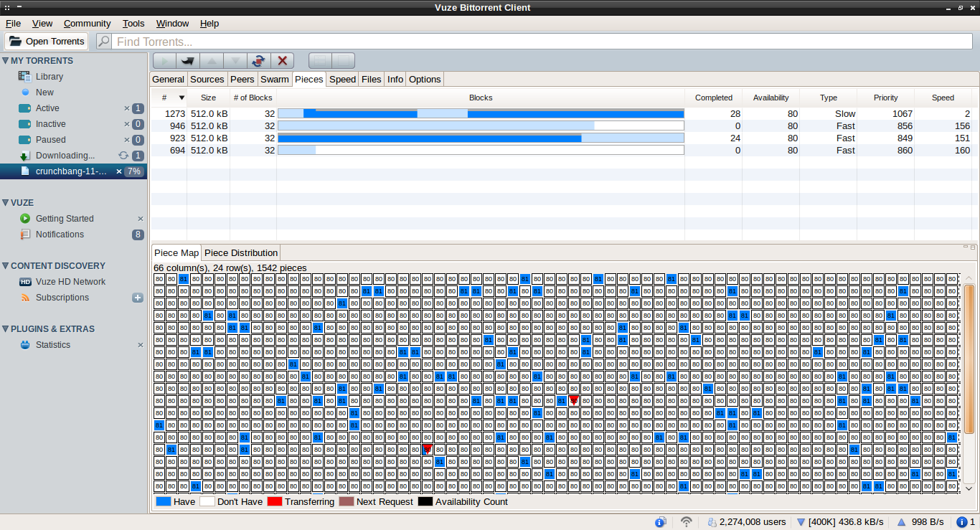Close the Active sidebar entry with its X
Viewport: 980px width, 530px height.
pyautogui.click(x=127, y=108)
